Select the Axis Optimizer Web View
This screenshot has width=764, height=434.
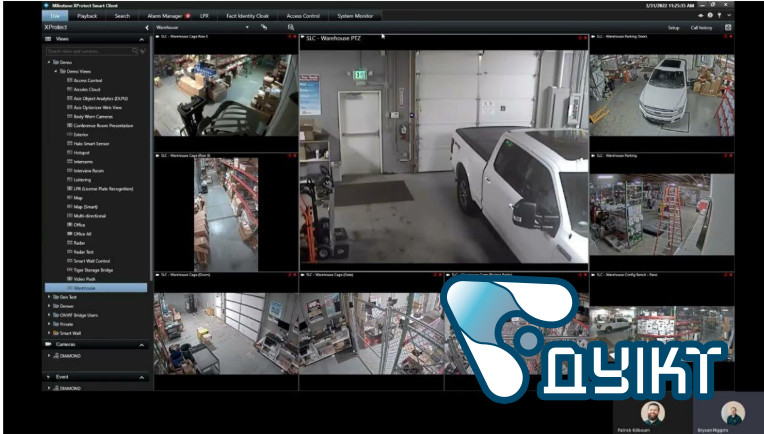tap(97, 108)
